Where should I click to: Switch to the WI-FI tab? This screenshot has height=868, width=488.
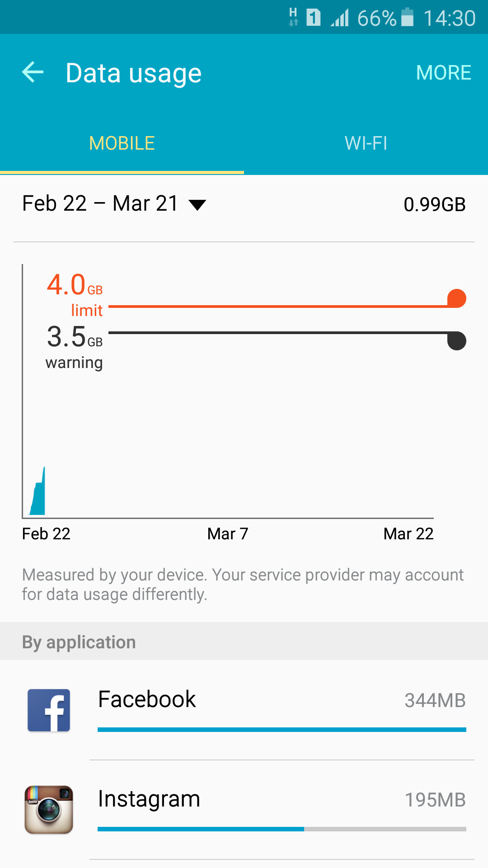tap(366, 143)
